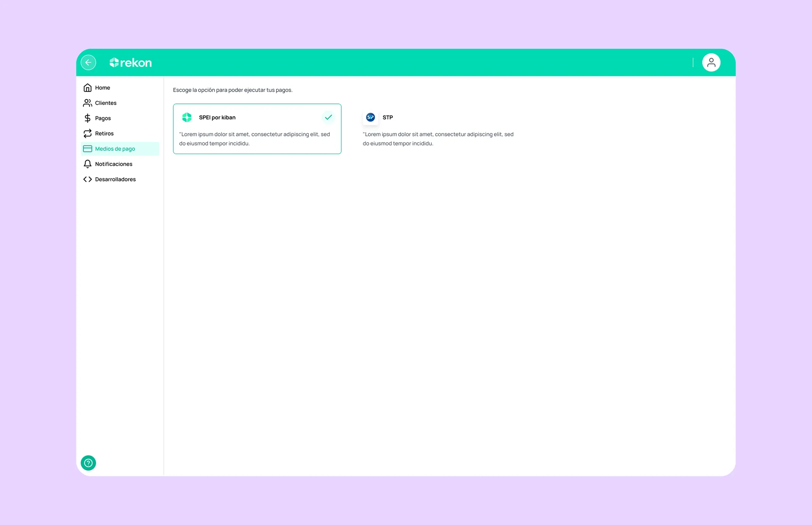The image size is (812, 525).
Task: Click the rekon logo
Action: [x=131, y=63]
